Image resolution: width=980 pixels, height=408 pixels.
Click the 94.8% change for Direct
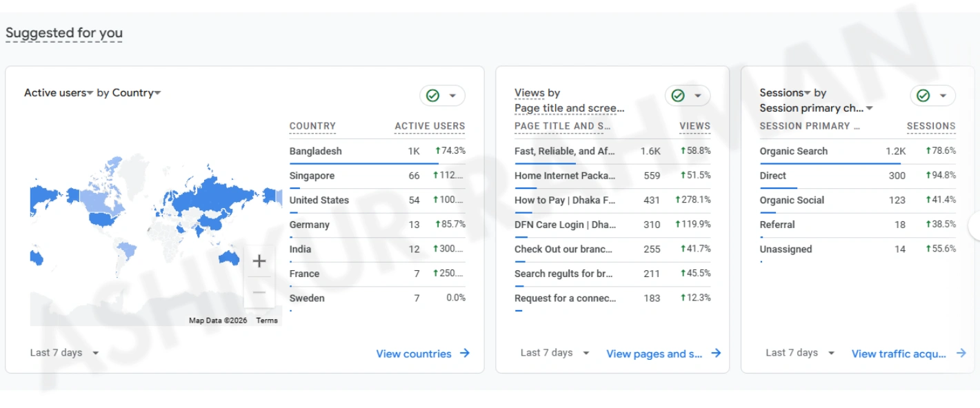(x=941, y=175)
